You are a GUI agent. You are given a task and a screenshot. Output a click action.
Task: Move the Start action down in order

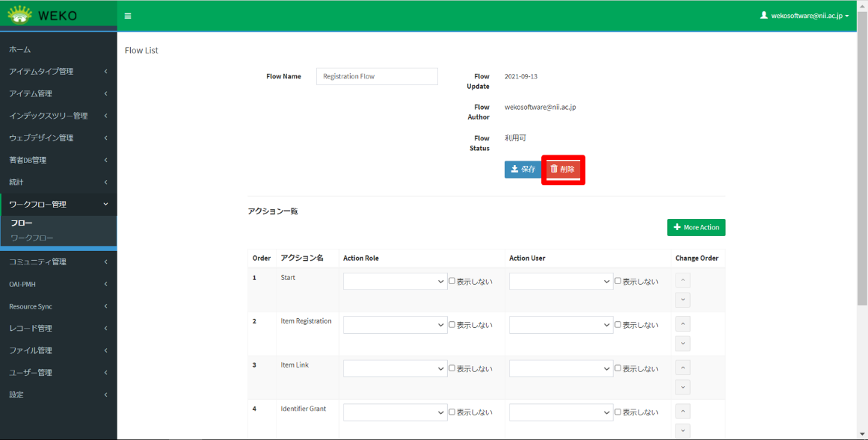click(x=683, y=300)
